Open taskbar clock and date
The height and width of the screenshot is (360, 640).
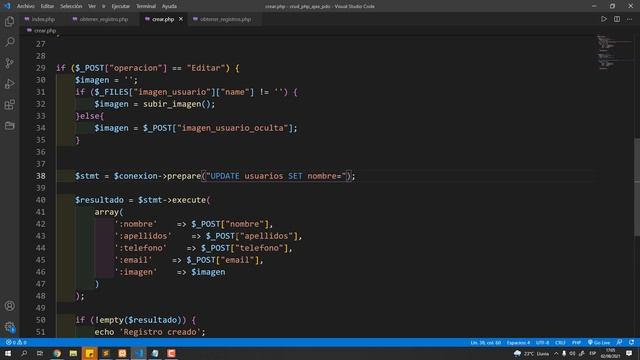click(611, 353)
